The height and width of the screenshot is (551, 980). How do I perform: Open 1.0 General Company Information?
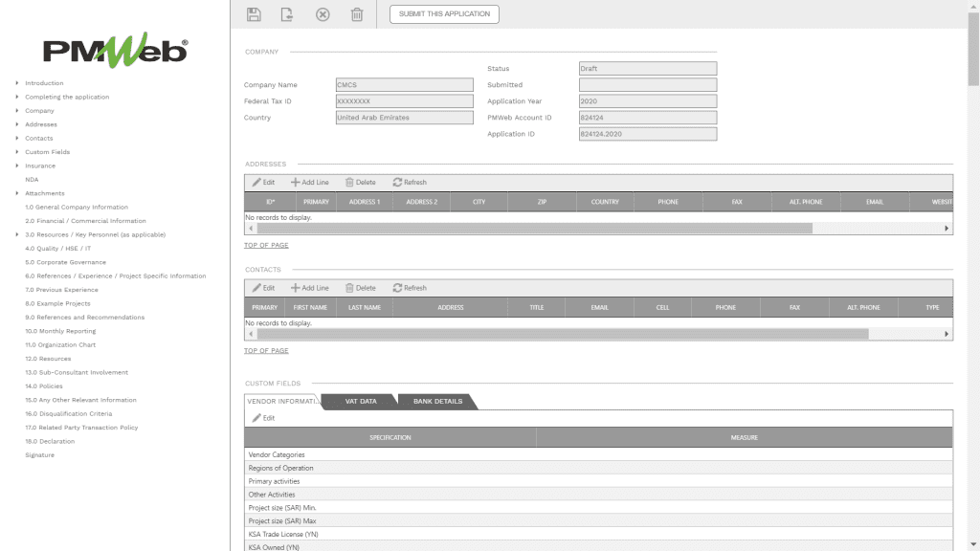77,207
